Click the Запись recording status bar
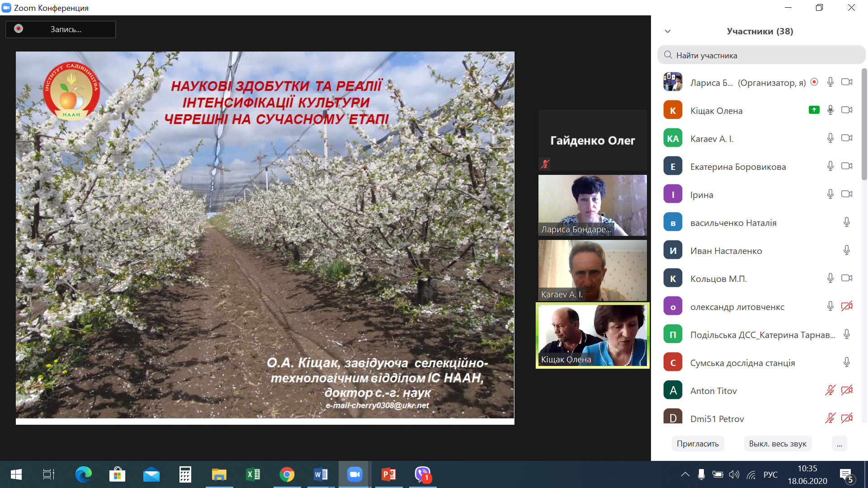This screenshot has width=868, height=488. pyautogui.click(x=61, y=29)
